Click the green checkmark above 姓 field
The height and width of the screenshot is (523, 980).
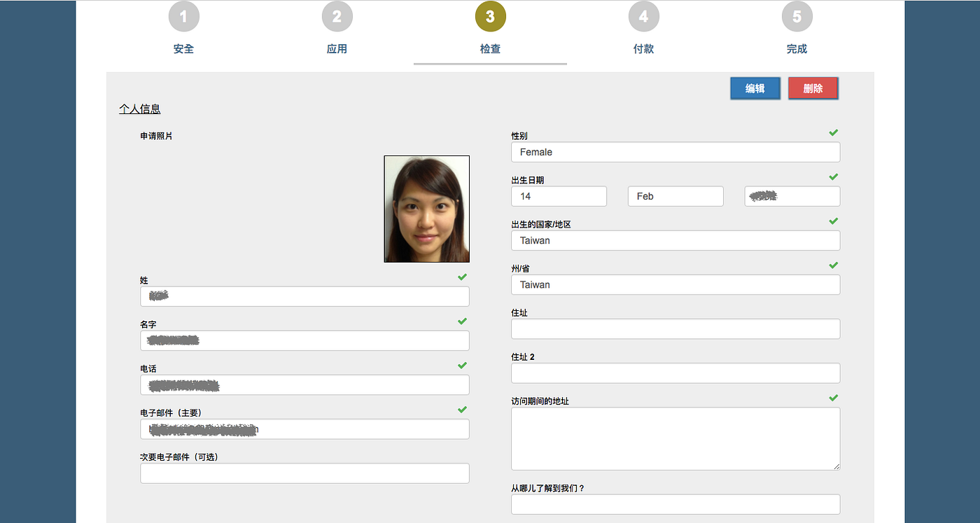462,277
